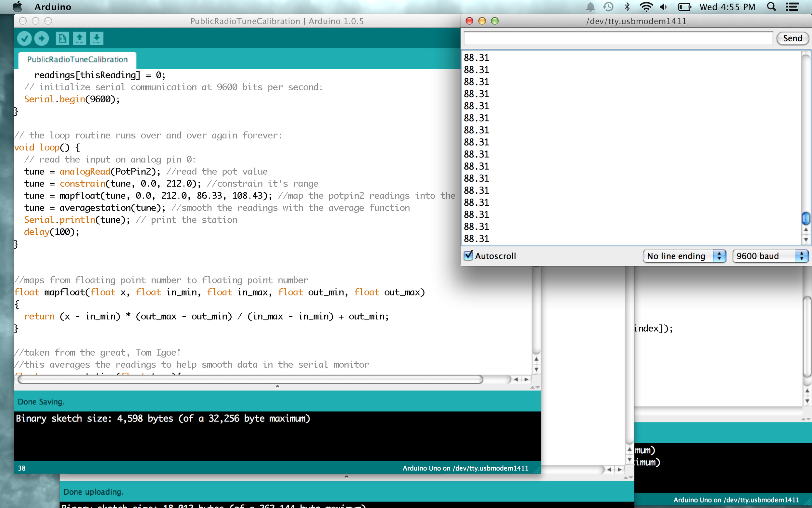Image resolution: width=812 pixels, height=508 pixels.
Task: Click the New sketch toolbar icon
Action: click(x=62, y=38)
